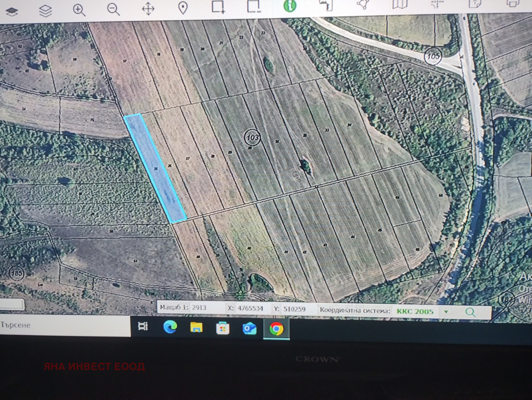Open Microsoft Edge from the taskbar
Viewport: 532px width, 400px height.
170,328
